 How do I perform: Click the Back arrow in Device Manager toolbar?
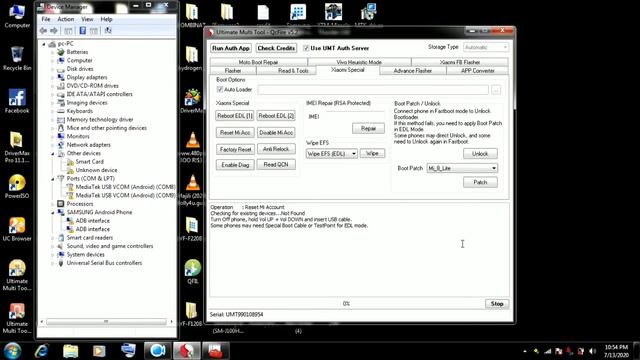pos(43,31)
